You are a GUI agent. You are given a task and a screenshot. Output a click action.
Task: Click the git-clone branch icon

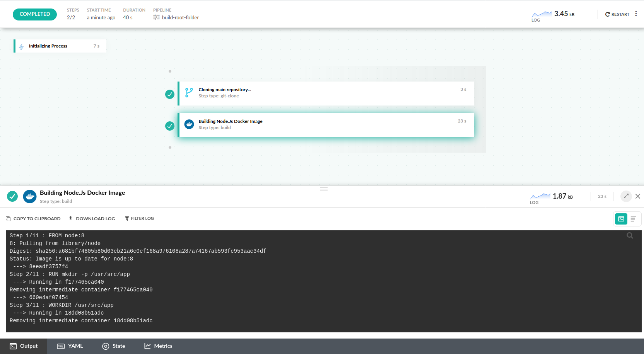(x=189, y=93)
